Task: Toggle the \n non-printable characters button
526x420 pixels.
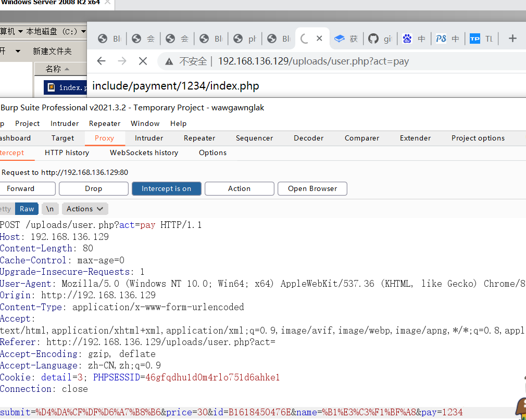Action: (50, 209)
